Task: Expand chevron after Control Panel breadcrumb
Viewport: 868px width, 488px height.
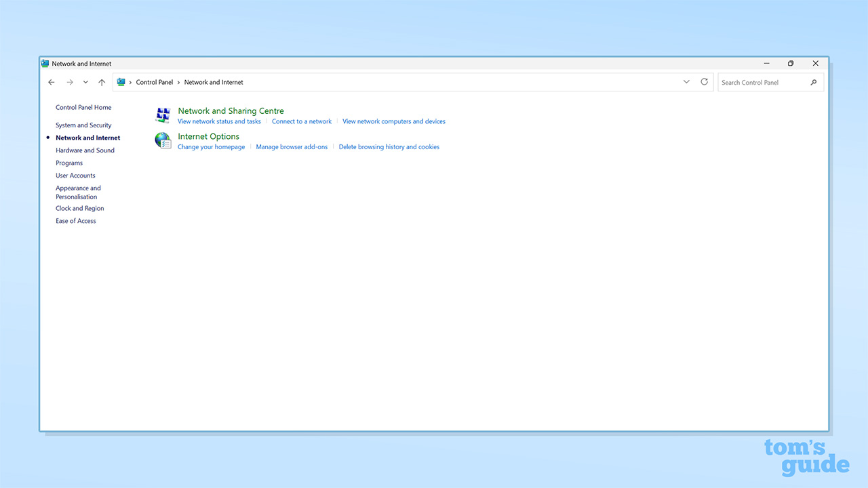Action: pyautogui.click(x=179, y=83)
